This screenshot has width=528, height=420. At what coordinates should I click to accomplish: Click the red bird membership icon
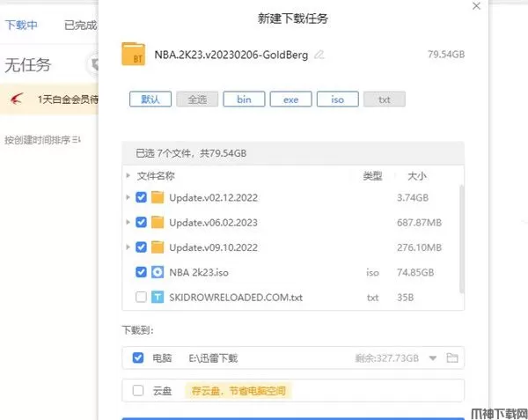tap(17, 99)
